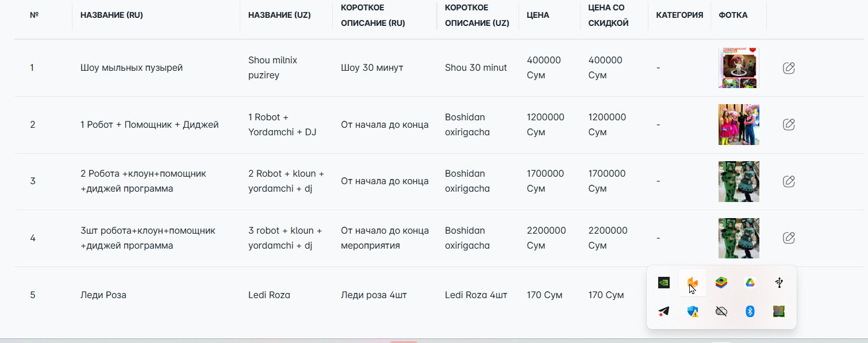868x343 pixels.
Task: Click the orange hexagon tray icon
Action: (x=693, y=283)
